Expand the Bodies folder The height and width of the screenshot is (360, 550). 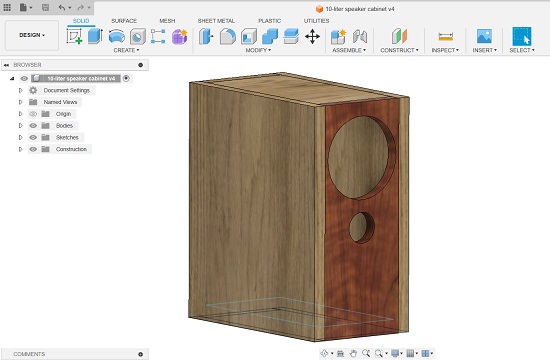click(20, 126)
